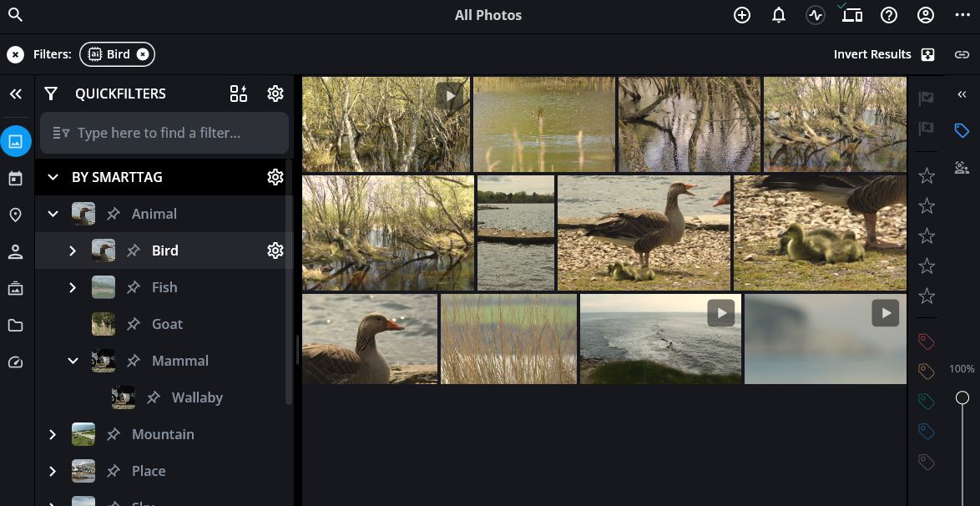This screenshot has height=506, width=980.
Task: Remove the Bird filter chip
Action: 143,53
